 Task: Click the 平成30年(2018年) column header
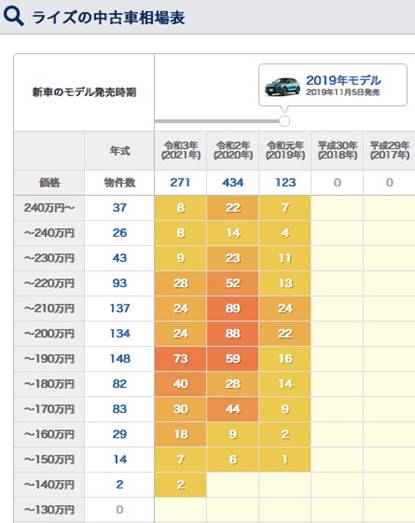click(x=337, y=150)
